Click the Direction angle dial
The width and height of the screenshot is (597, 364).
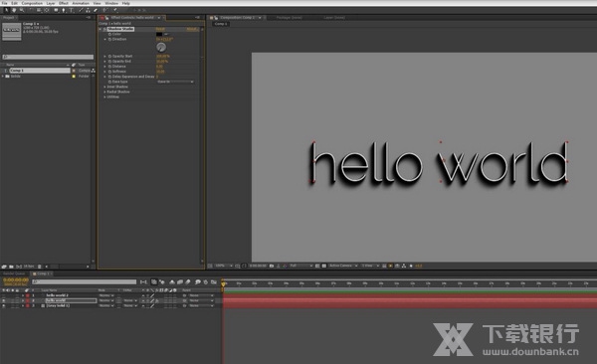[161, 47]
